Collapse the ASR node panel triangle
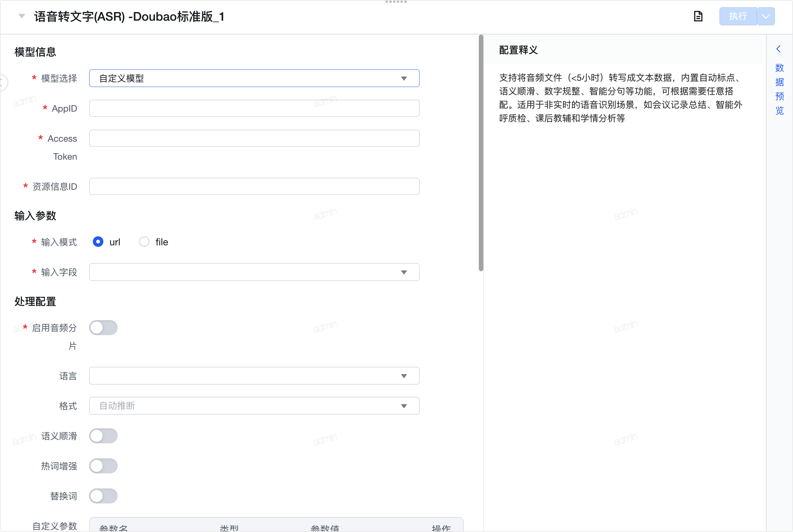This screenshot has height=532, width=793. 22,16
